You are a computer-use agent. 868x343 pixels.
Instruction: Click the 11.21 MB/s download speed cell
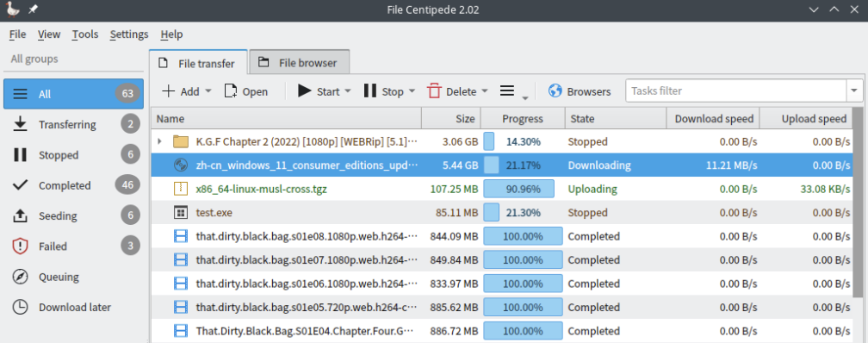point(713,165)
